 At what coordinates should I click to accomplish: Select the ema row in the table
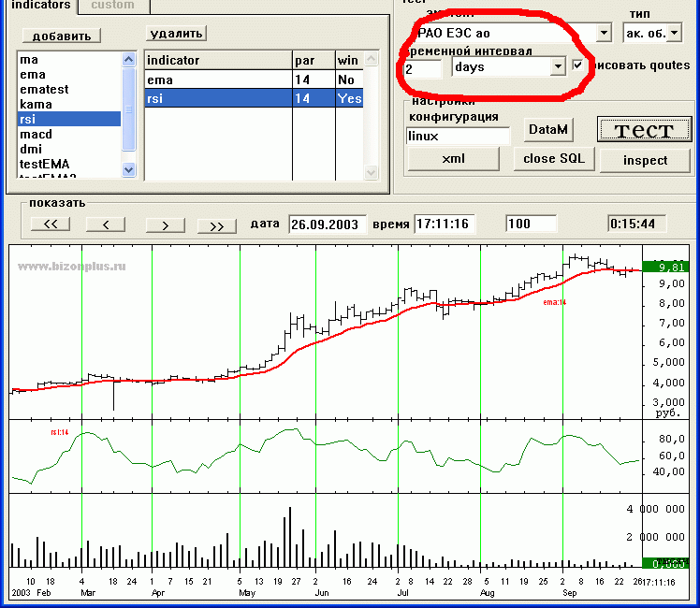coord(217,80)
